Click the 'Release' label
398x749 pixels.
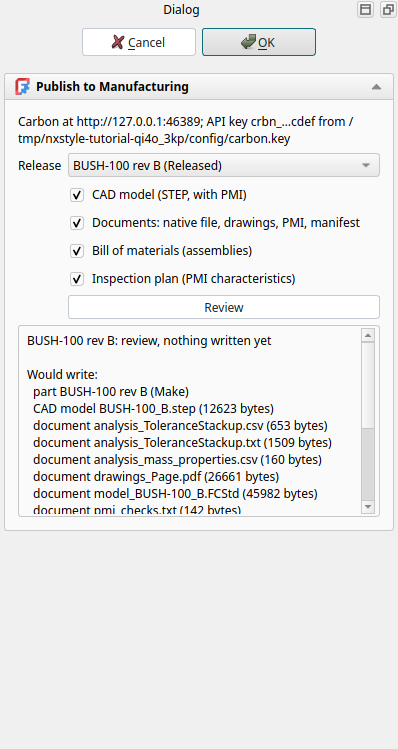[40, 165]
